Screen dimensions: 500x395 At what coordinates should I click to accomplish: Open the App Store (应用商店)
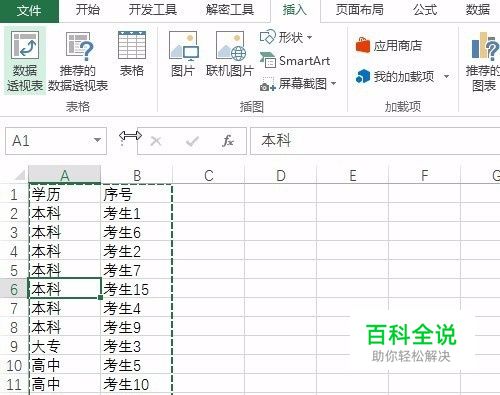(x=389, y=45)
